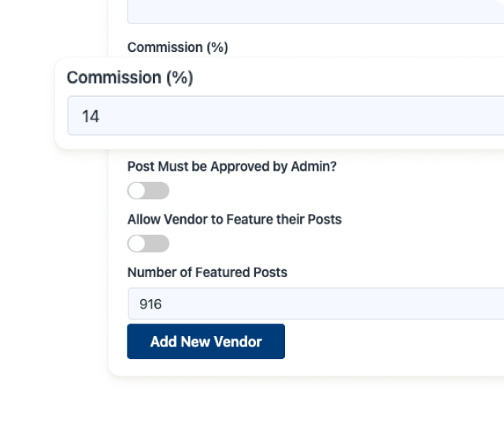This screenshot has height=433, width=504.
Task: Click the "Post Must be Approved by Admin?" label
Action: coord(237,167)
